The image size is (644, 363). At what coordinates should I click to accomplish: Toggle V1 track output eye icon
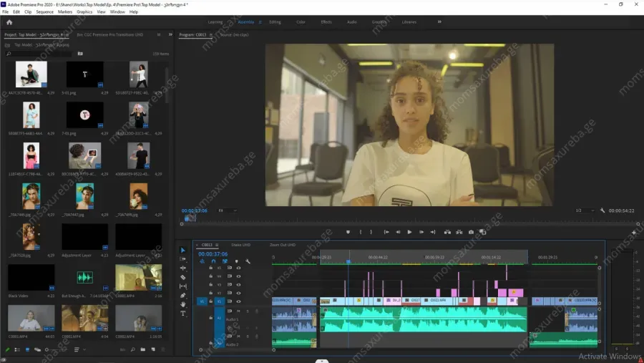tap(238, 301)
